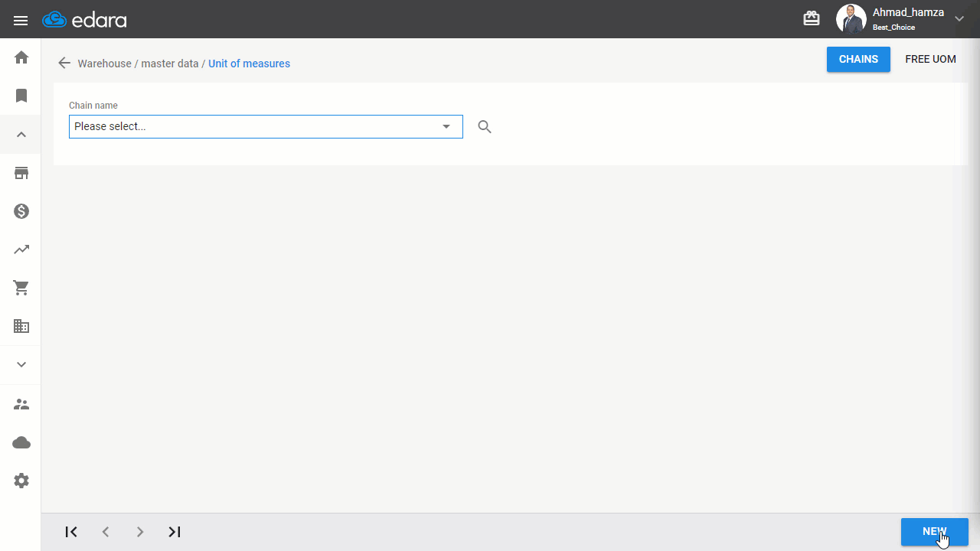Open the dollar accounting sidebar icon
Screen dimensions: 980x551
point(21,211)
